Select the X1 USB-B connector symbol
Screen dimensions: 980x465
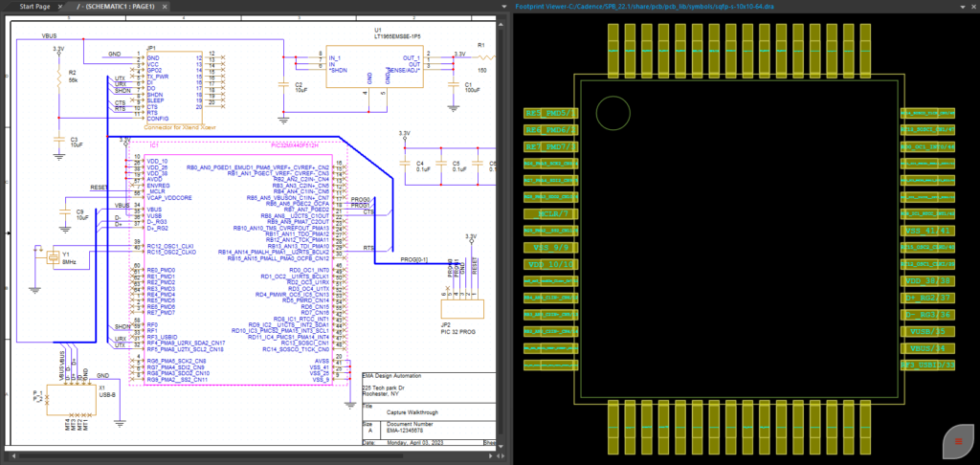tap(69, 398)
